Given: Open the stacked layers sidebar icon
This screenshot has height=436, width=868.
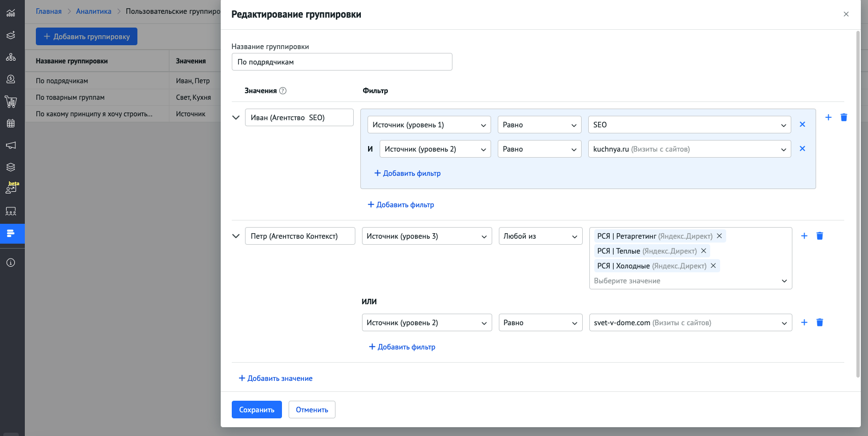Looking at the screenshot, I should pos(10,167).
